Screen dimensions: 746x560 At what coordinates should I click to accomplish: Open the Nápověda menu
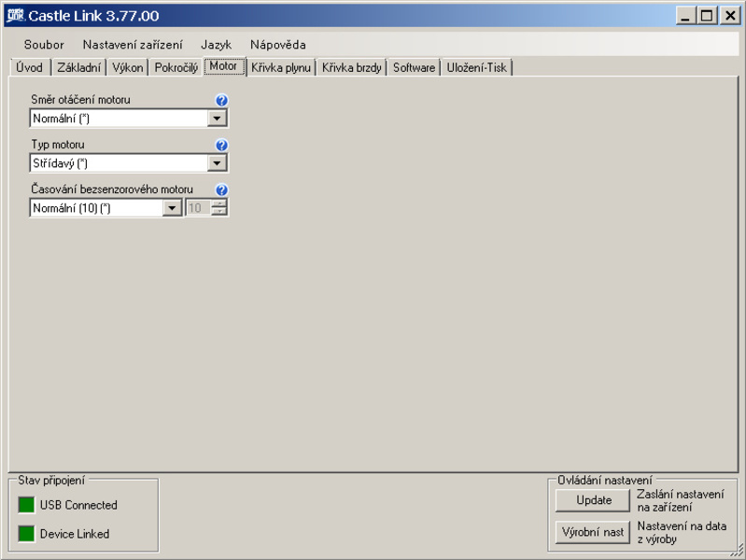(x=278, y=45)
